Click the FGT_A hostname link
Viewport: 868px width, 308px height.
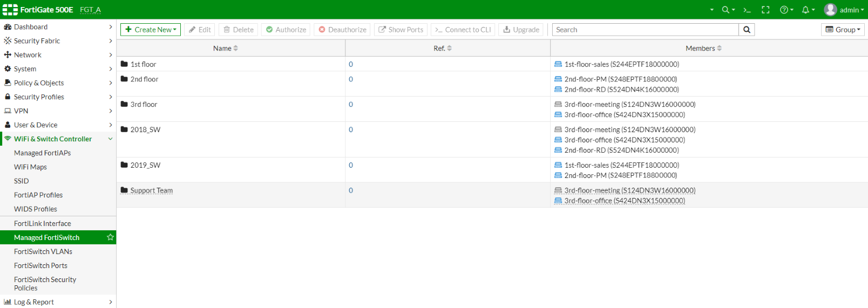tap(90, 10)
